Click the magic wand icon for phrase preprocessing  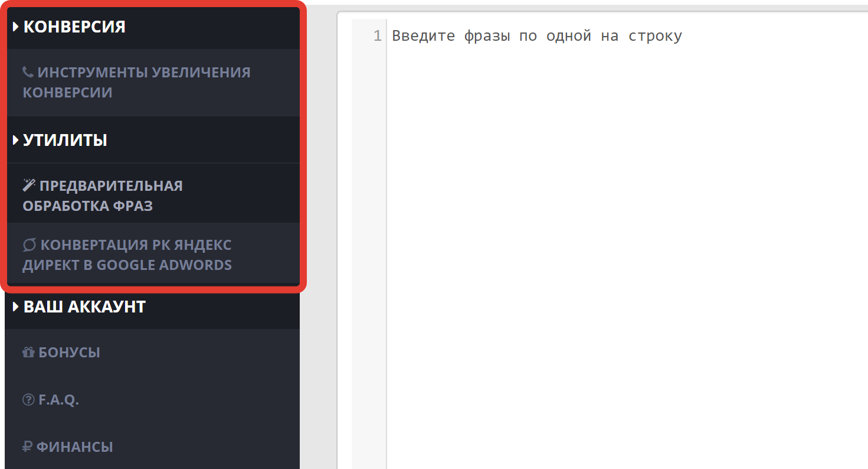pos(29,185)
